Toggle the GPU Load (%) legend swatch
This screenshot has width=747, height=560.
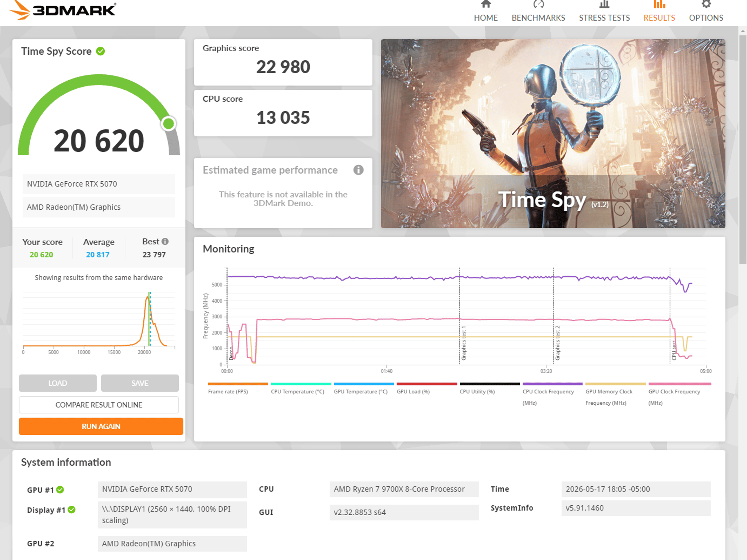pos(427,384)
